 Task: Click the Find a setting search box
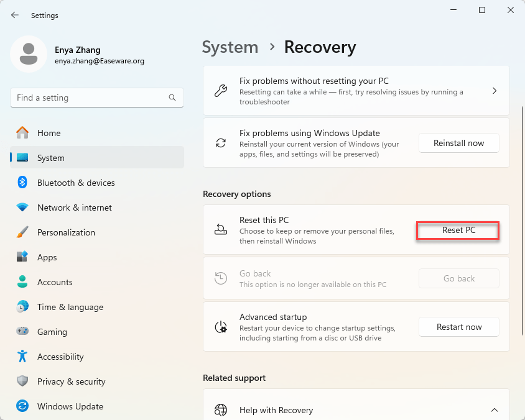(x=90, y=98)
